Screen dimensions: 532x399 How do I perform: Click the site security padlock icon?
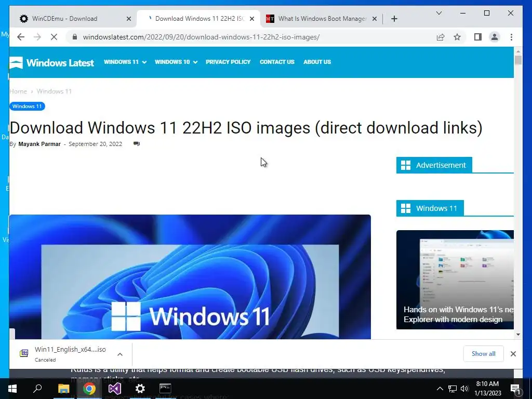75,37
